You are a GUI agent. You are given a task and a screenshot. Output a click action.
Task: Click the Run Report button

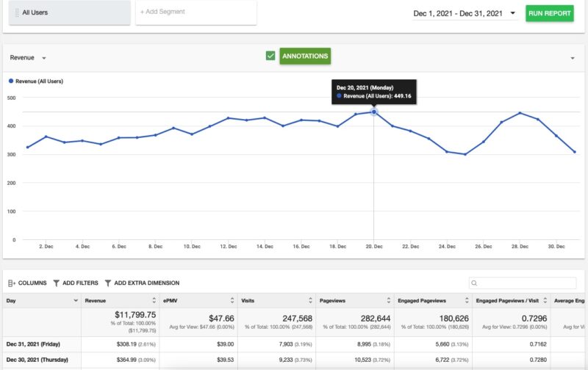point(549,13)
